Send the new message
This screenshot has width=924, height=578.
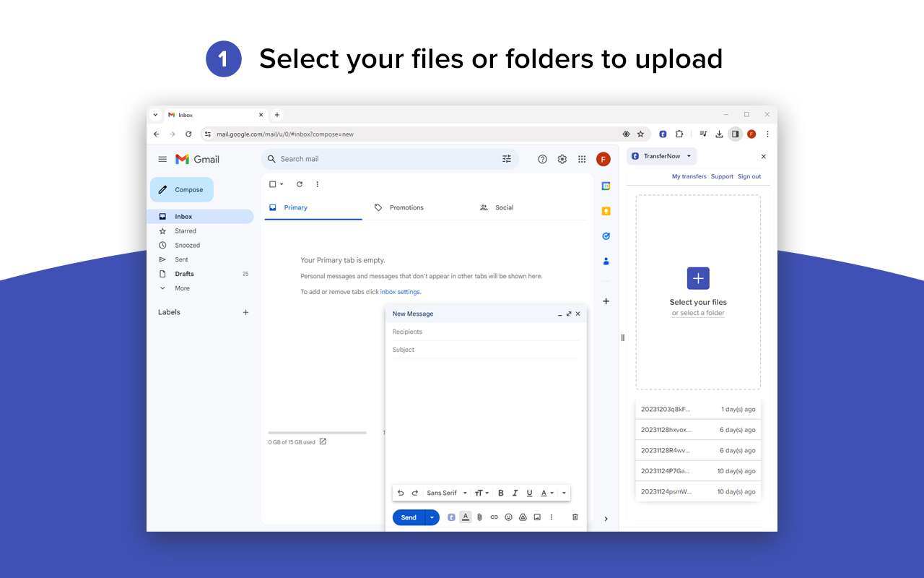[x=408, y=517]
